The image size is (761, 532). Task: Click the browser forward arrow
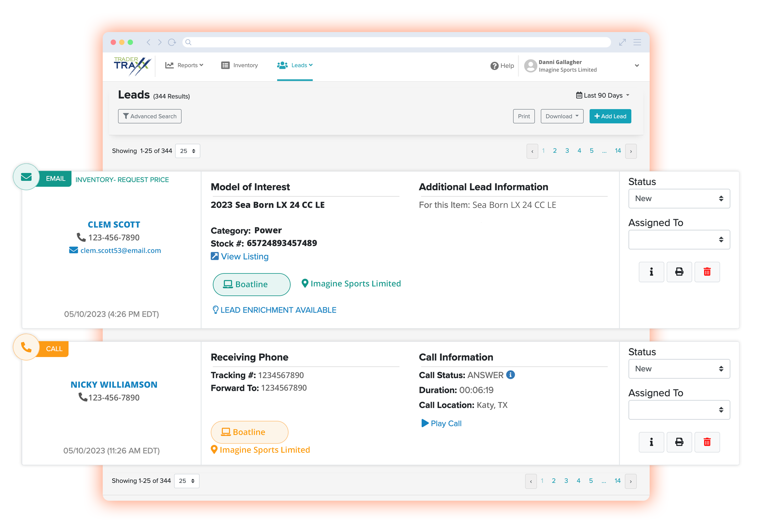(160, 42)
